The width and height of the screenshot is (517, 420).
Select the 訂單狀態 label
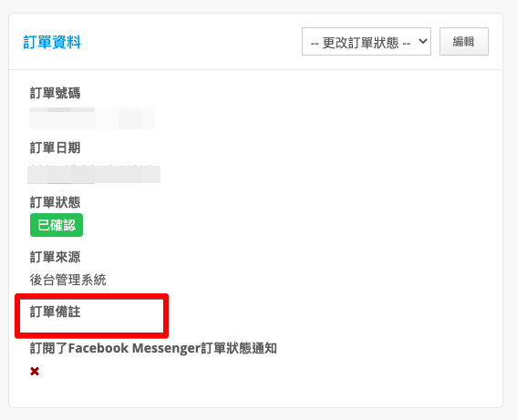[55, 202]
